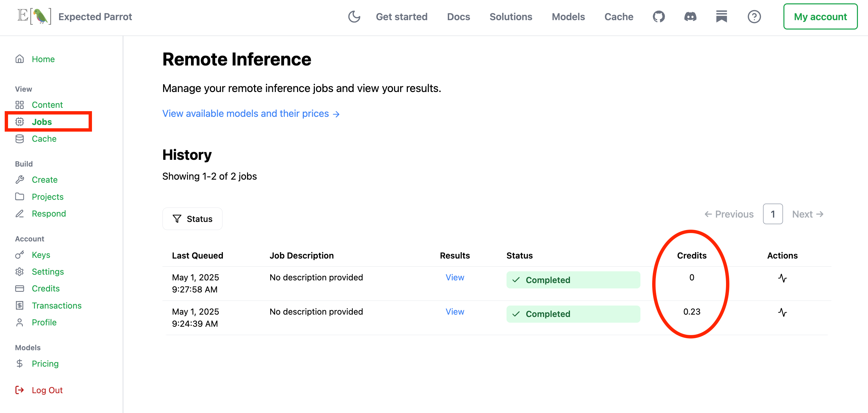The width and height of the screenshot is (868, 413).
Task: Click the Expected Parrot logo
Action: (34, 16)
